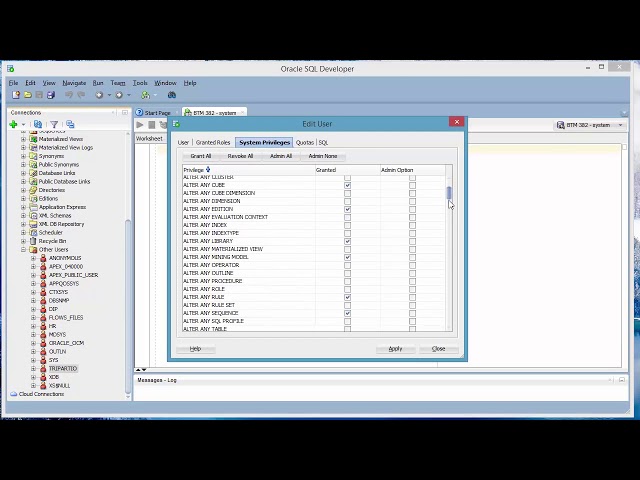Expand the Database Links tree node
The image size is (640, 480).
point(24,173)
